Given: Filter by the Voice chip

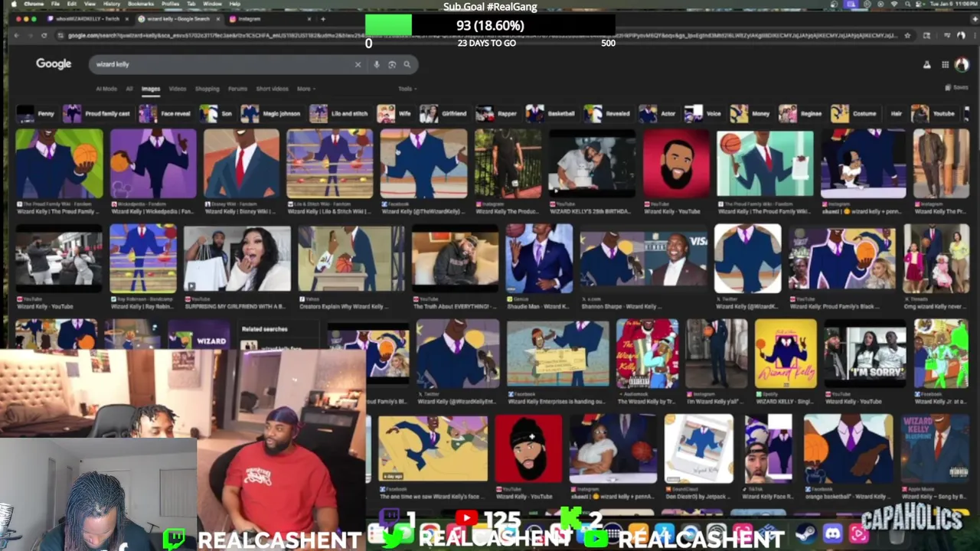Looking at the screenshot, I should 704,114.
